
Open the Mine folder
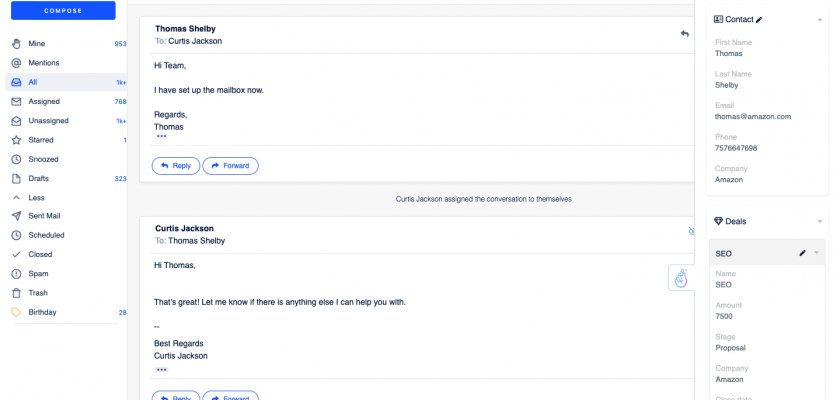point(37,44)
